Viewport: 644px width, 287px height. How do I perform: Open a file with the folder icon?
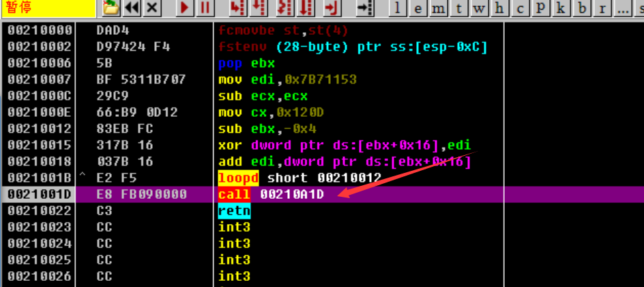[111, 8]
